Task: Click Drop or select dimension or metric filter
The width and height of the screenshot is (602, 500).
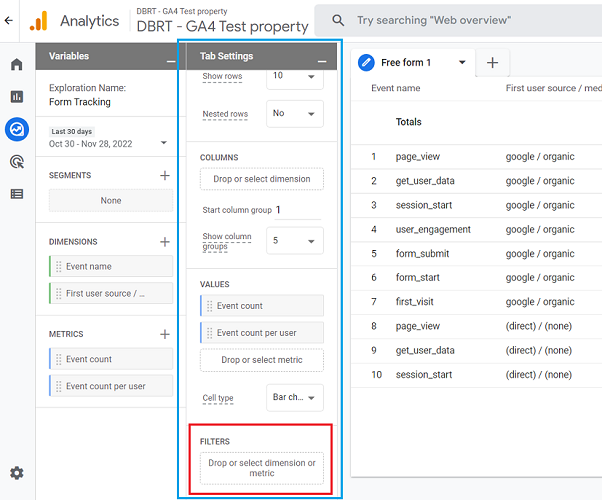Action: [262, 468]
